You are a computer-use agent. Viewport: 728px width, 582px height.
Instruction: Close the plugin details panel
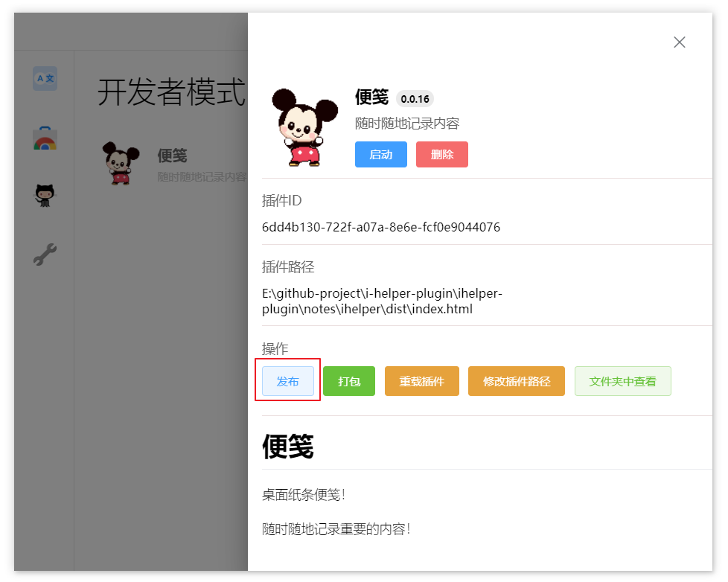click(x=680, y=42)
